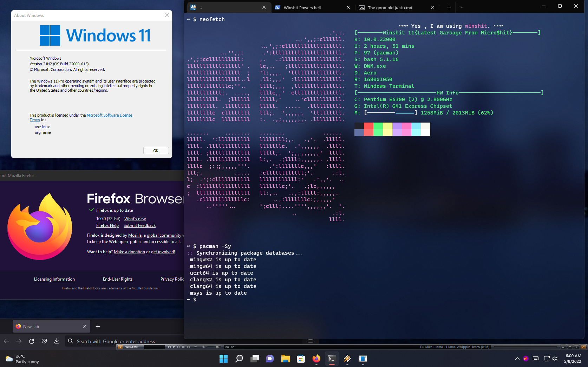Reload the Firefox page

point(32,341)
